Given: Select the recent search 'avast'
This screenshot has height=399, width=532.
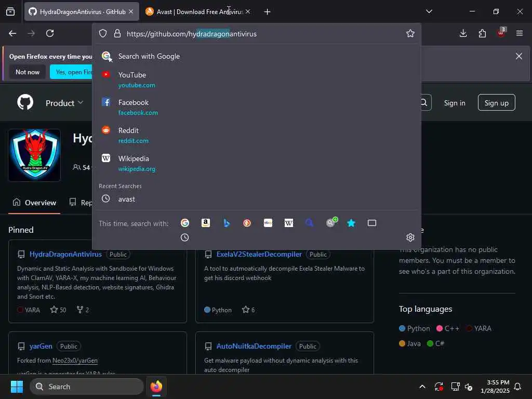Looking at the screenshot, I should [257, 199].
